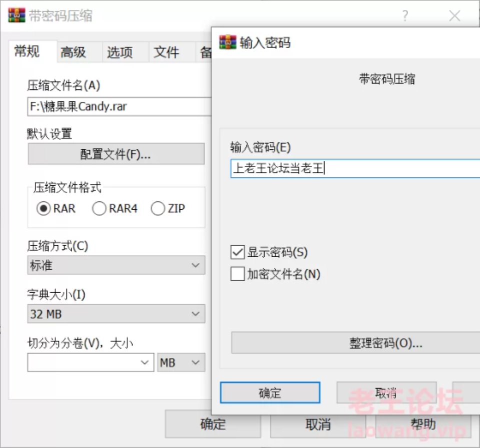Close the 带密码压缩 window

pyautogui.click(x=454, y=15)
